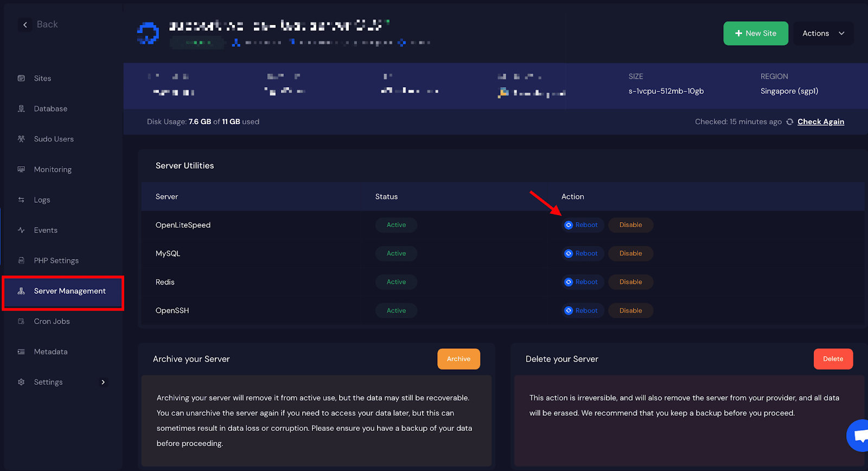
Task: Create a New Site
Action: 756,33
